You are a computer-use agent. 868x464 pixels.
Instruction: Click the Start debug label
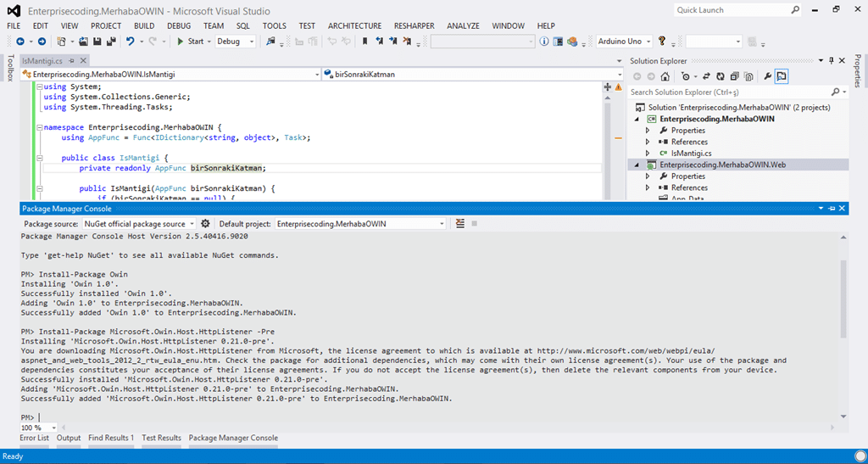[x=196, y=42]
